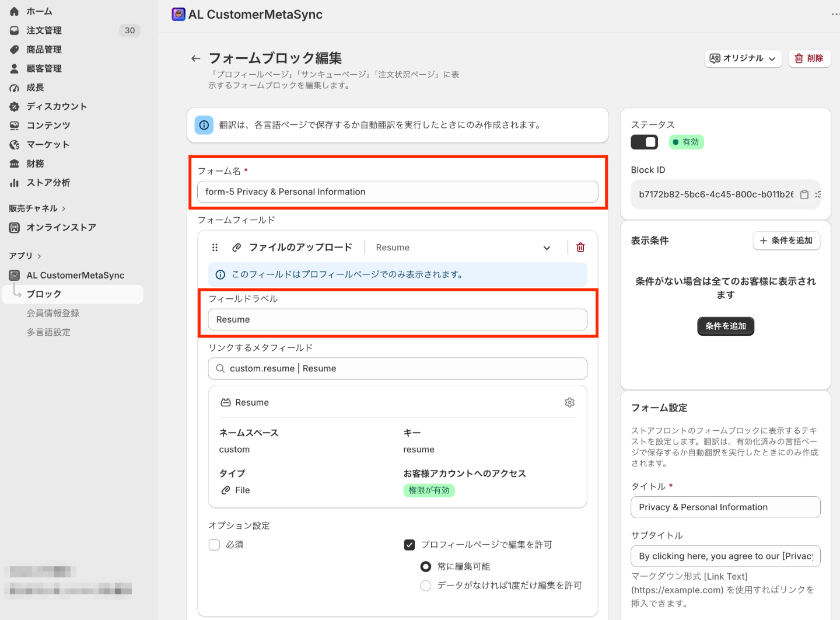Click the custom.resume metafield search field

398,368
